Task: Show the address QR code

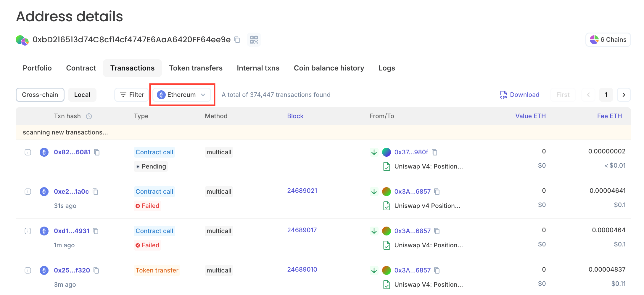Action: (x=254, y=40)
